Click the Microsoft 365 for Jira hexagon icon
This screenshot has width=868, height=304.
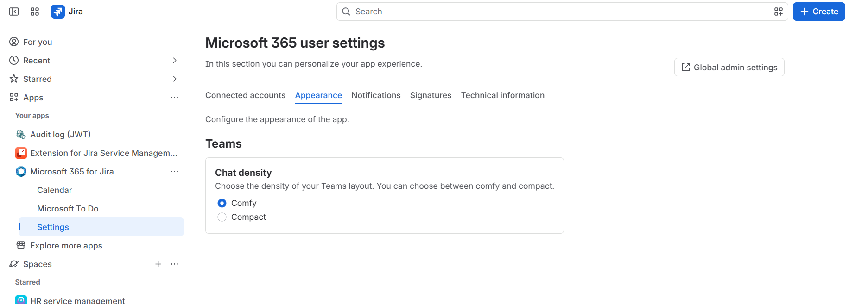(21, 172)
